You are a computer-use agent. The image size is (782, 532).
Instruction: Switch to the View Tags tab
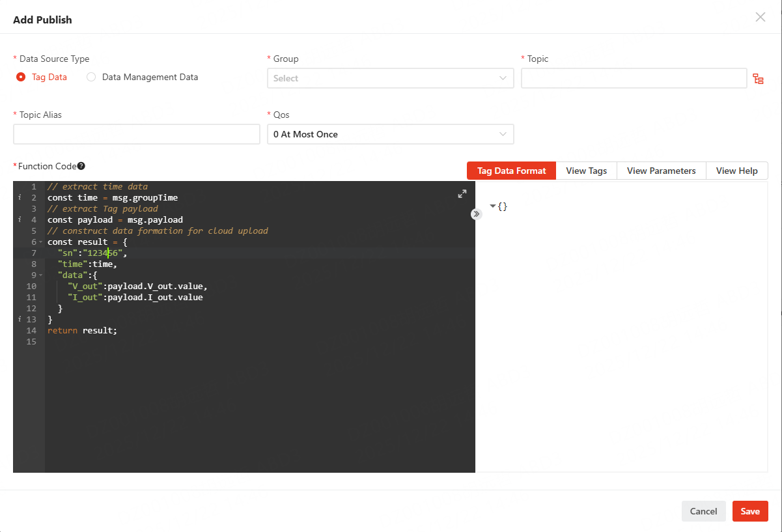point(586,171)
